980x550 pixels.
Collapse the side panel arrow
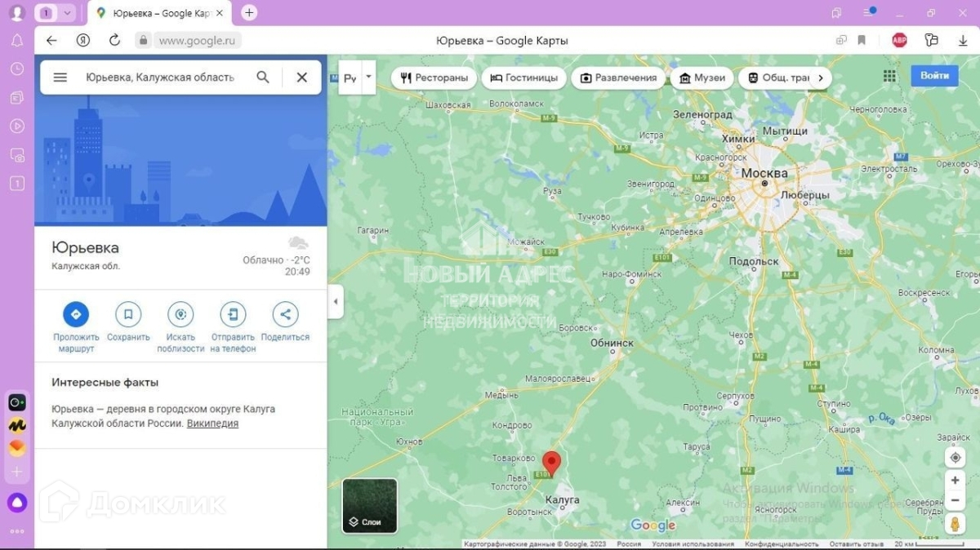(335, 301)
